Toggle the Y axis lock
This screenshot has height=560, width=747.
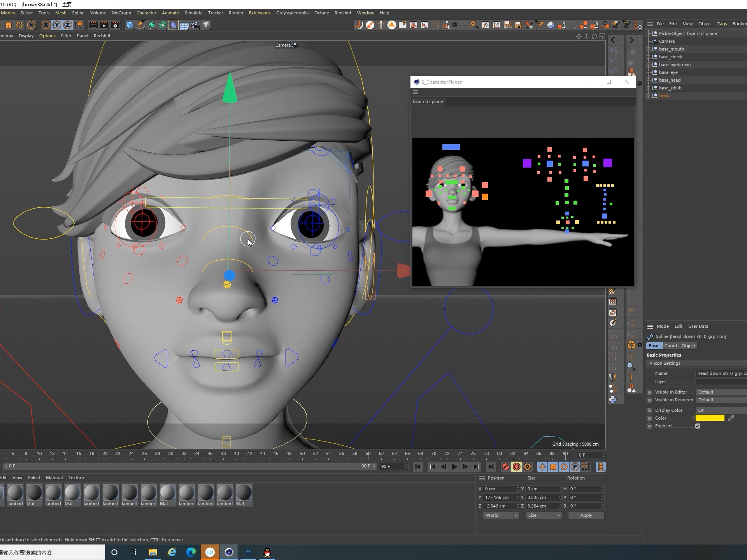57,25
